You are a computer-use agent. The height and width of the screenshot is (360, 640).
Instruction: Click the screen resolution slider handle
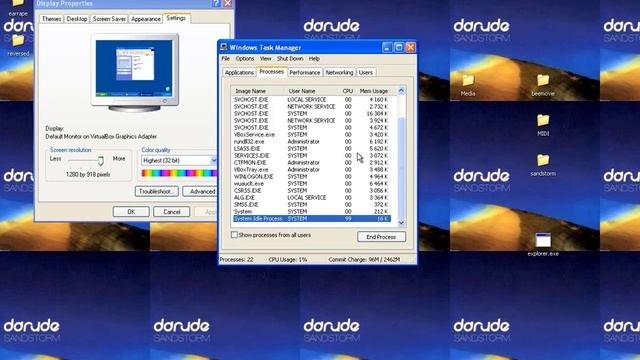point(100,160)
